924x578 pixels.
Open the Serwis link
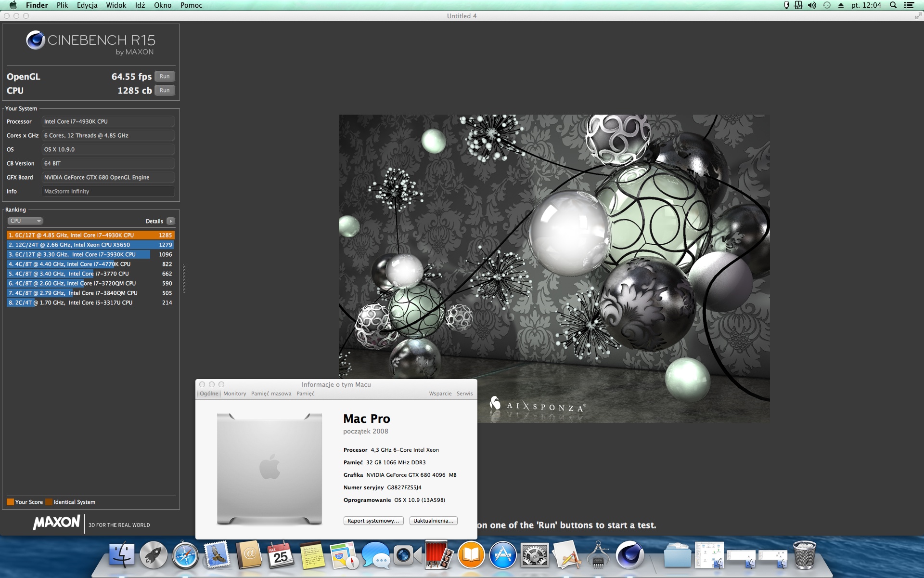(465, 394)
